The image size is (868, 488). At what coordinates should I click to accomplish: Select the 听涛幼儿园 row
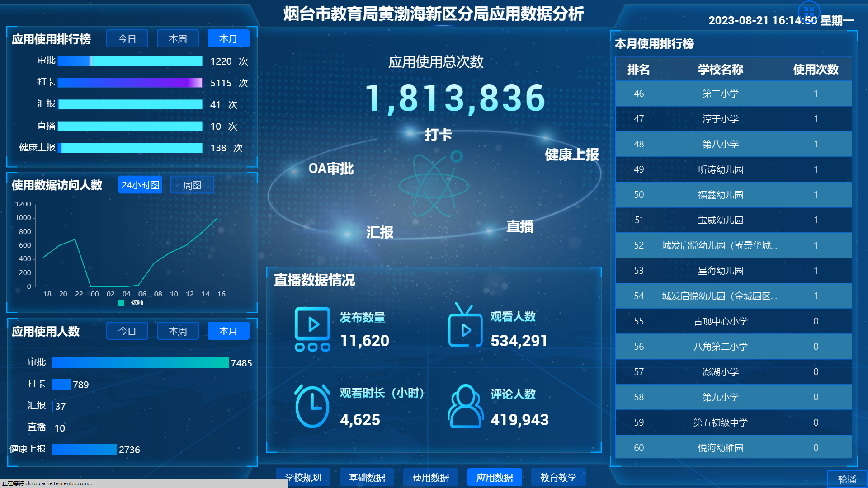[x=733, y=169]
